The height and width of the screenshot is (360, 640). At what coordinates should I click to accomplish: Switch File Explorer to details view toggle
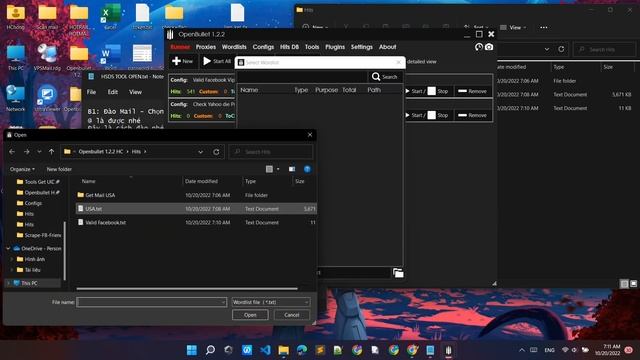(x=624, y=284)
